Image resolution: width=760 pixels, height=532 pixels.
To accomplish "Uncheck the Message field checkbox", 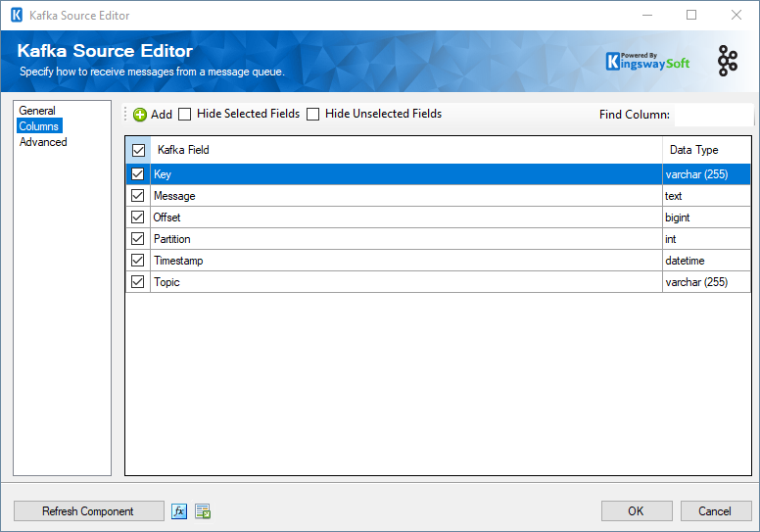I will point(138,195).
